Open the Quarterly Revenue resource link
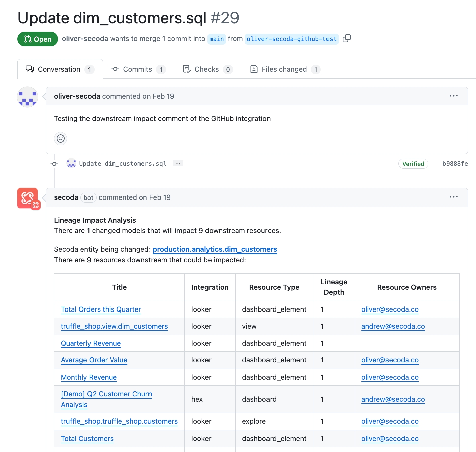Viewport: 476px width, 452px height. pyautogui.click(x=91, y=343)
